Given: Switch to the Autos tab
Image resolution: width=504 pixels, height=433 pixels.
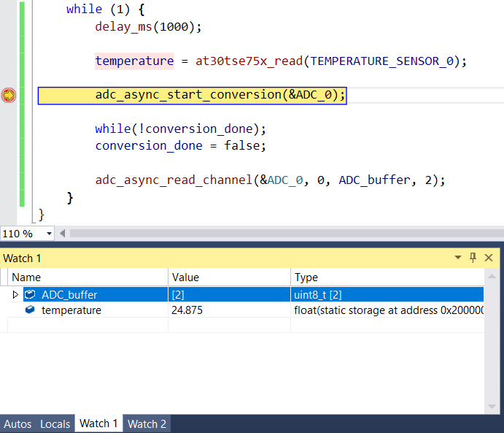Looking at the screenshot, I should click(x=18, y=424).
